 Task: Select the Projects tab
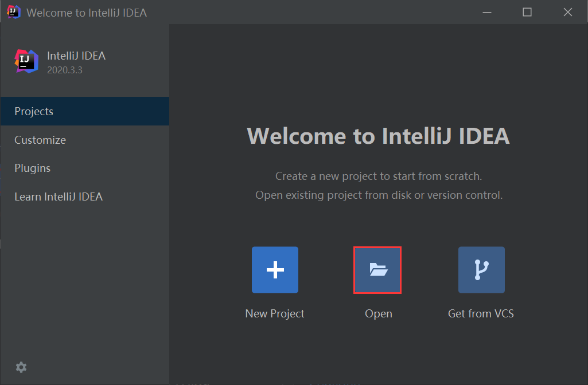pos(34,111)
